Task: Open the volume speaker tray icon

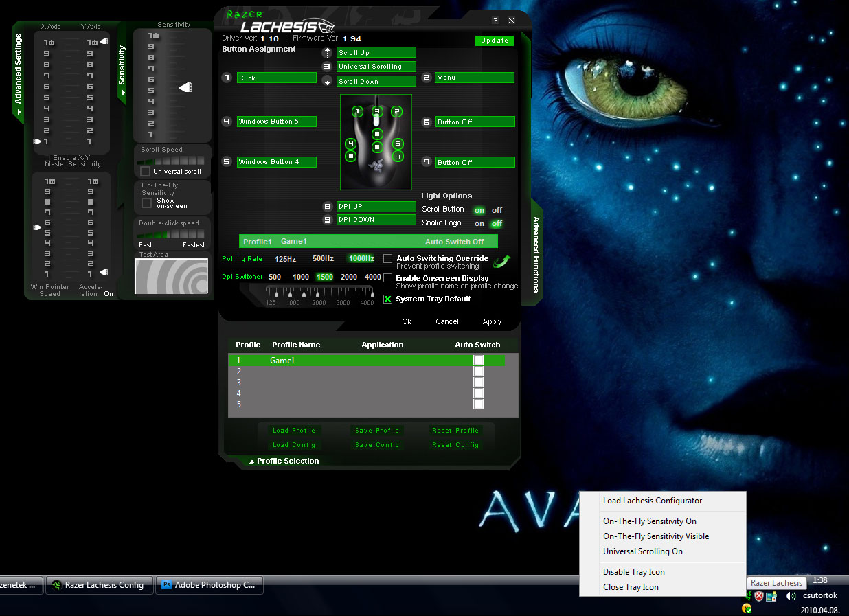Action: 791,596
